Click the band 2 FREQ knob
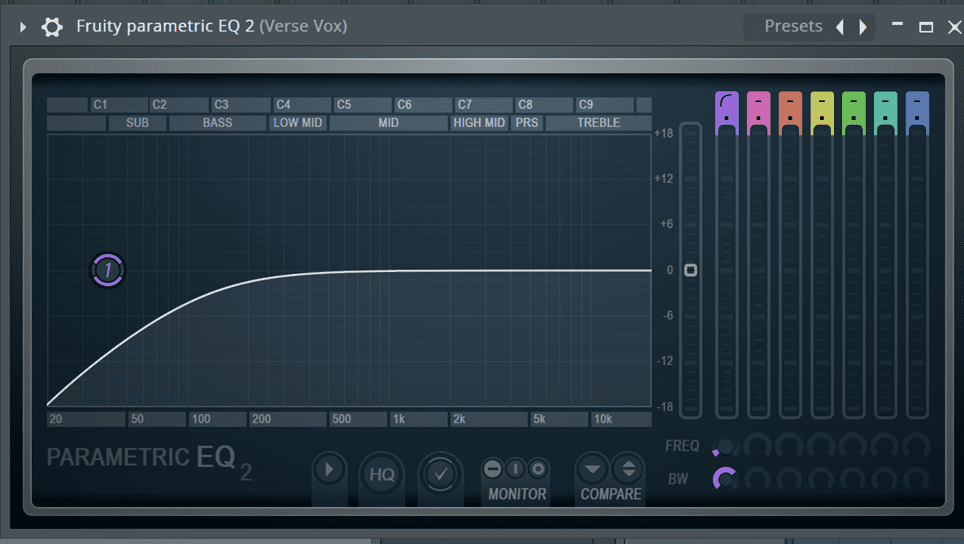The width and height of the screenshot is (964, 544). pyautogui.click(x=757, y=446)
